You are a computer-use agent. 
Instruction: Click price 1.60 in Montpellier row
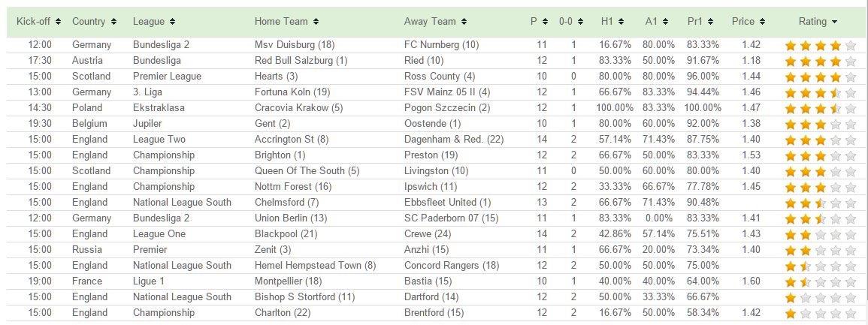tap(750, 281)
